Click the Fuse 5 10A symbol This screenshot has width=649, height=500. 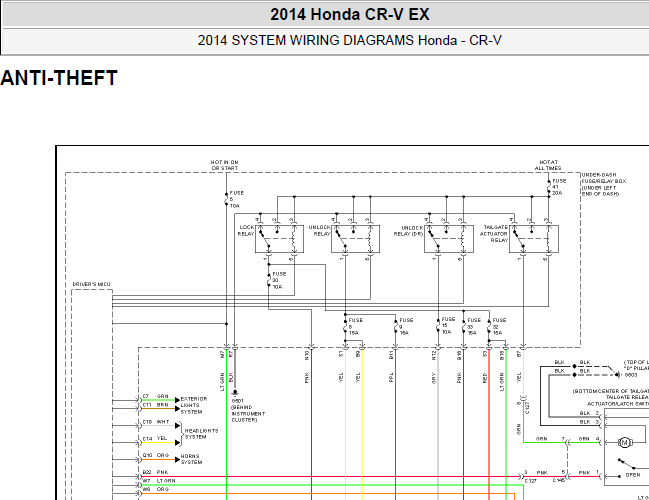(226, 199)
